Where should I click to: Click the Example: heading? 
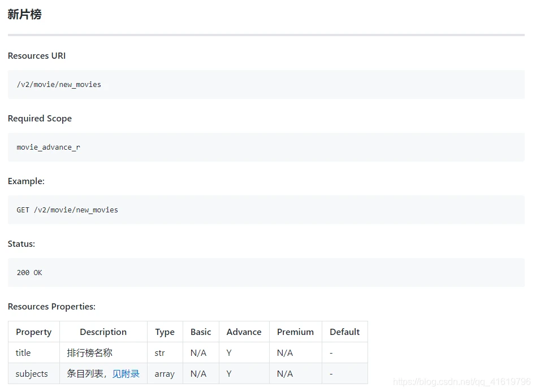click(26, 181)
